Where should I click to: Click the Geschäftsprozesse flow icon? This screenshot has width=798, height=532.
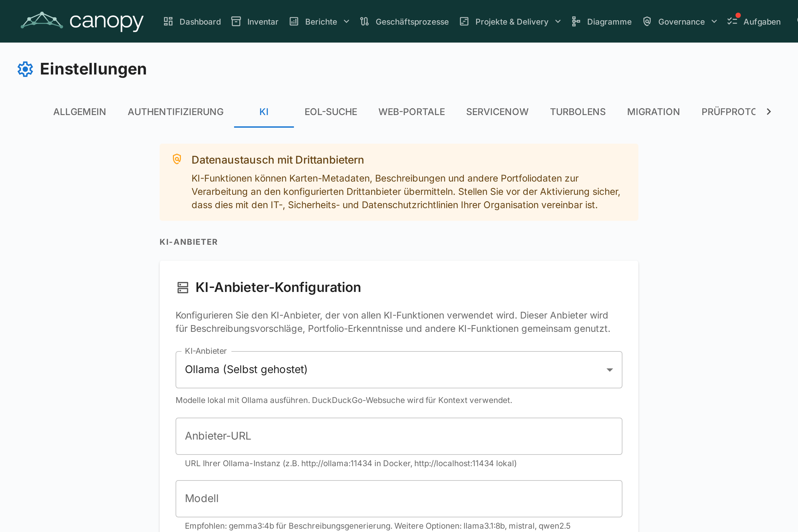tap(364, 22)
